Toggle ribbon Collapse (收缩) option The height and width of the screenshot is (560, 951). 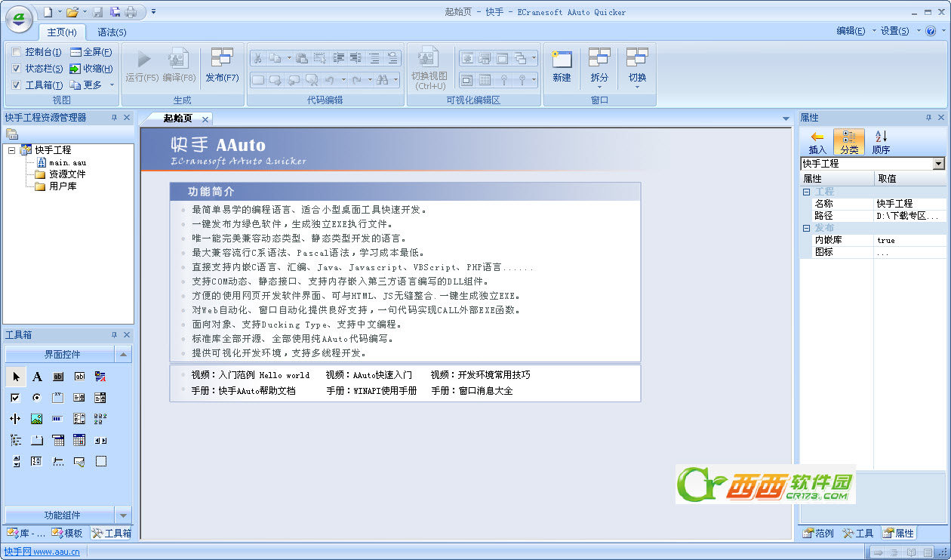(x=91, y=69)
